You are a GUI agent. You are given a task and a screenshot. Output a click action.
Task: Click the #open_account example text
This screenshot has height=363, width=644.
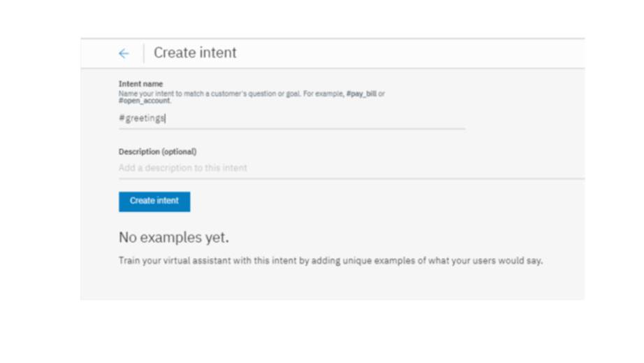pyautogui.click(x=144, y=101)
